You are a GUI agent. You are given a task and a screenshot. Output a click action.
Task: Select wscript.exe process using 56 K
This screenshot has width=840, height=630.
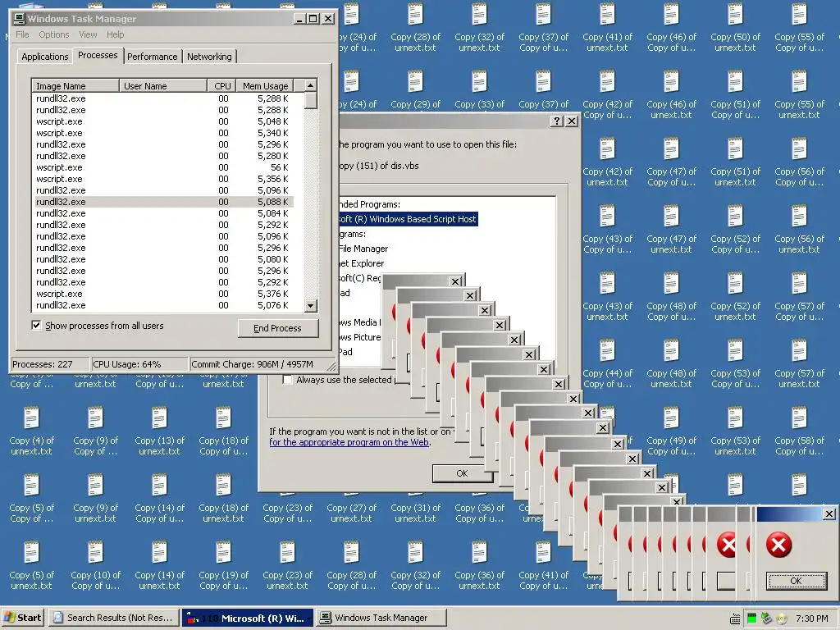(163, 167)
